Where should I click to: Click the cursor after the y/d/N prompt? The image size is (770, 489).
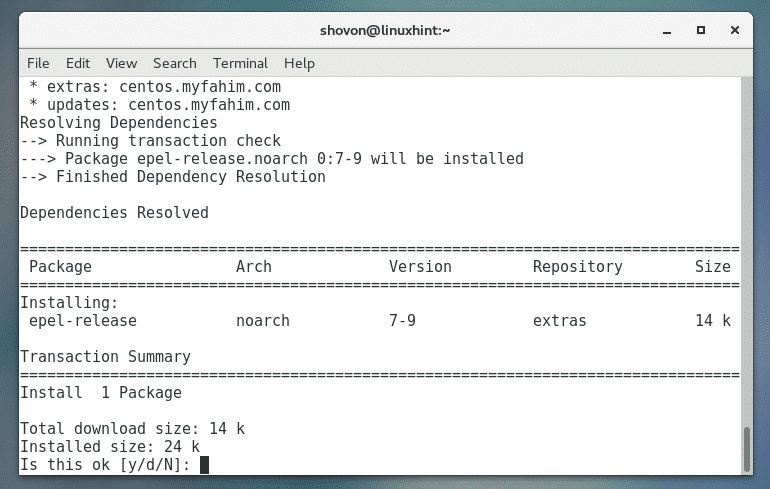tap(204, 465)
